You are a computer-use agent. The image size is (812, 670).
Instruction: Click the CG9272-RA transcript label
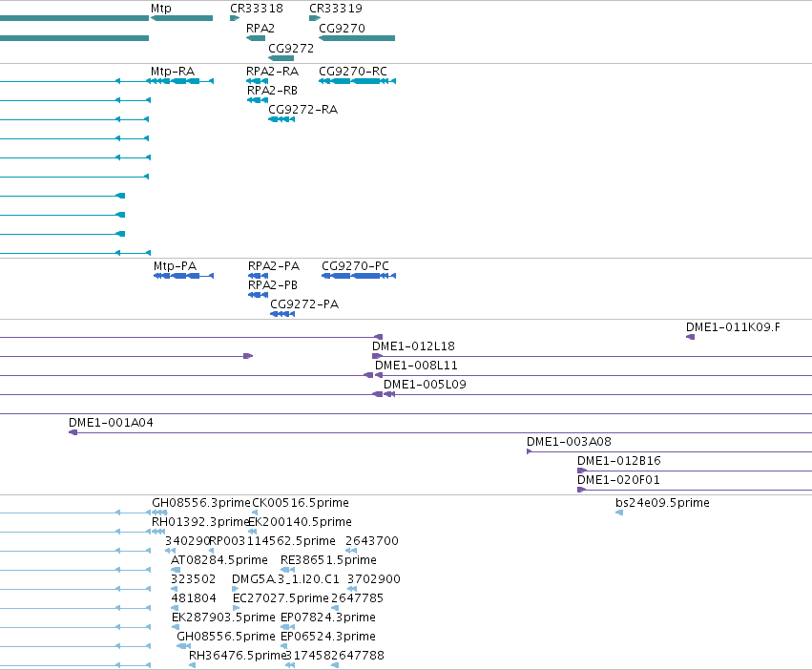302,110
